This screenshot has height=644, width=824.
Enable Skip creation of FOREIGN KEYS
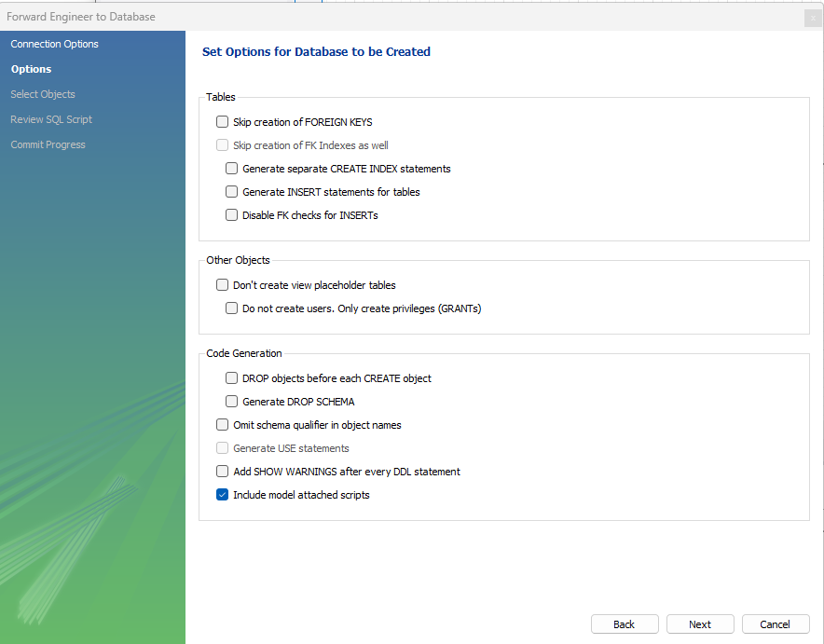coord(222,122)
